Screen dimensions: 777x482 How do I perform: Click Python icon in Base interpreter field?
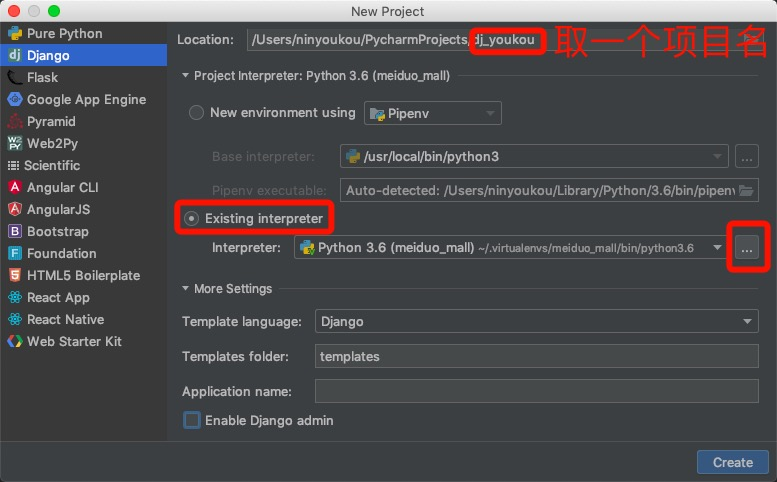click(353, 157)
